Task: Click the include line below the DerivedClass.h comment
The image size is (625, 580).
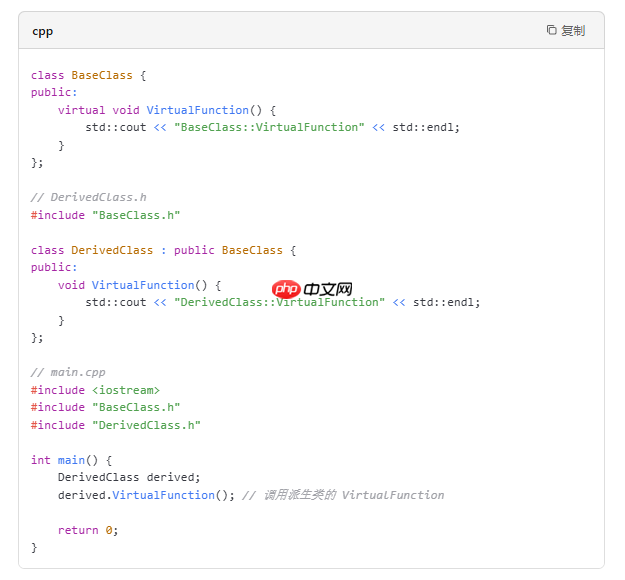Action: (105, 215)
